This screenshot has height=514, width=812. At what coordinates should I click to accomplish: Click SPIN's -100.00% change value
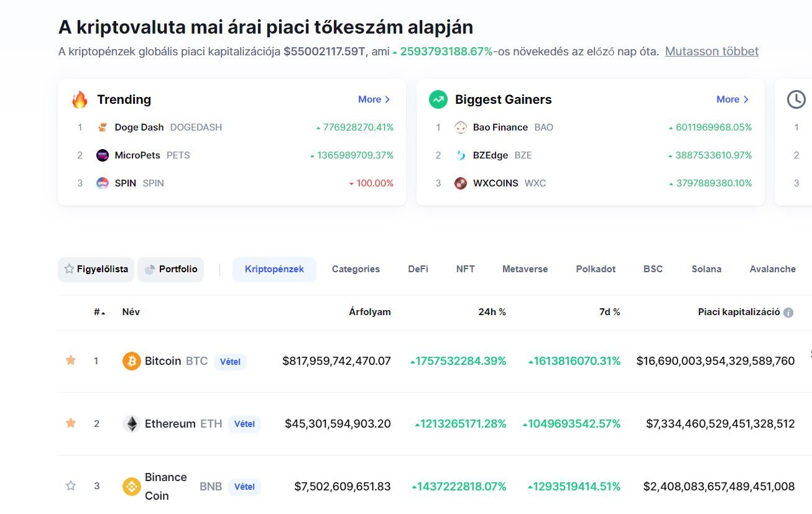371,183
